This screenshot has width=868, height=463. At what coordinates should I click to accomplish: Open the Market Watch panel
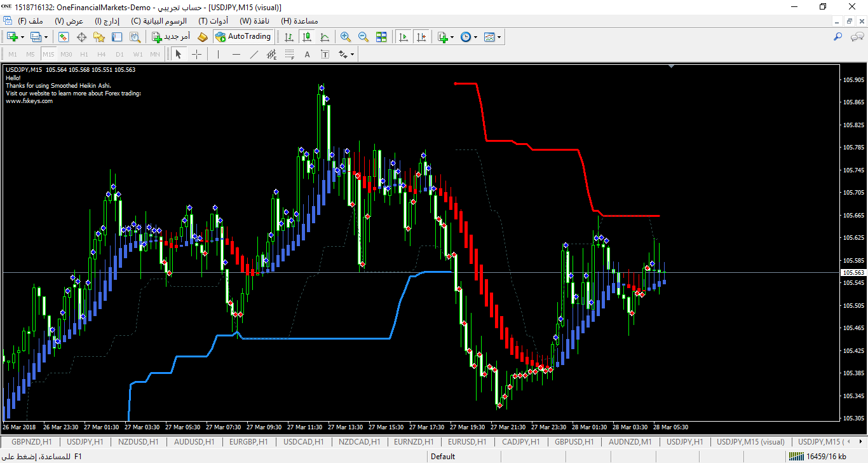pos(64,37)
